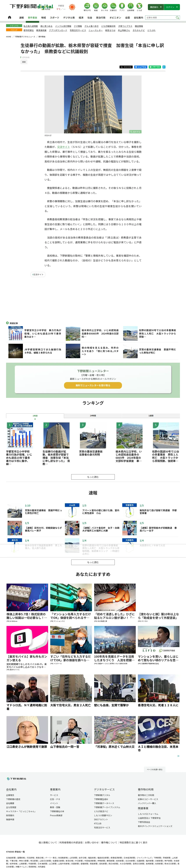The width and height of the screenshot is (186, 868).
Task: Click ページの先頭へ戻る button
Action: coord(155,769)
